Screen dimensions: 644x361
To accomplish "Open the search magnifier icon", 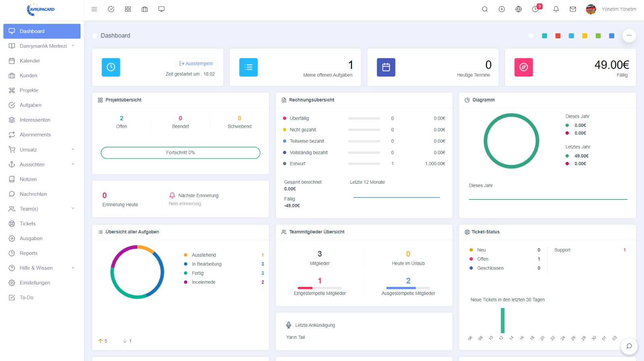I will tap(485, 9).
